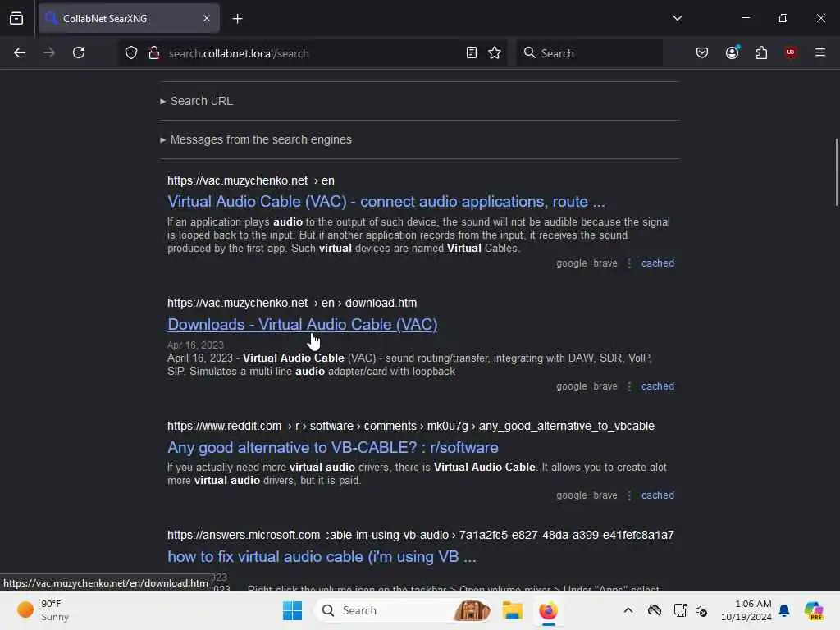Click the address bar URL field
This screenshot has height=630, width=840.
pyautogui.click(x=311, y=53)
